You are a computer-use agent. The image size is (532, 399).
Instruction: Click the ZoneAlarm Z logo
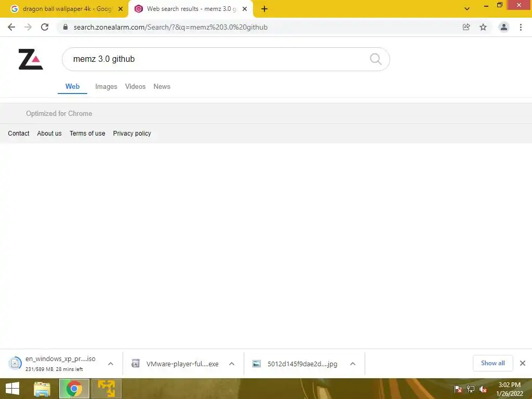pyautogui.click(x=31, y=59)
